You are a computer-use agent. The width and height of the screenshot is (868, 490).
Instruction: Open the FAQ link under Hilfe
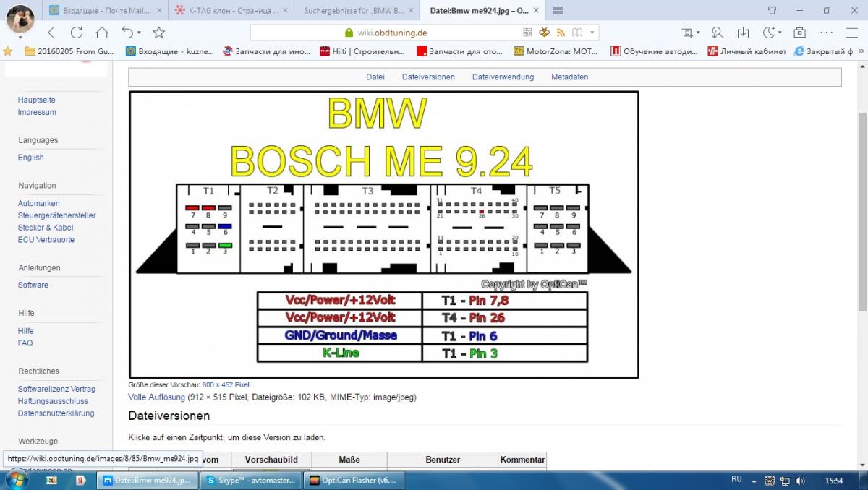point(25,343)
